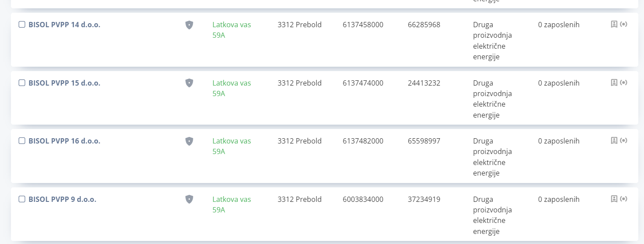Screen dimensions: 644x244
Task: Click the shield icon for BISOL PVPP 9
Action: point(189,199)
